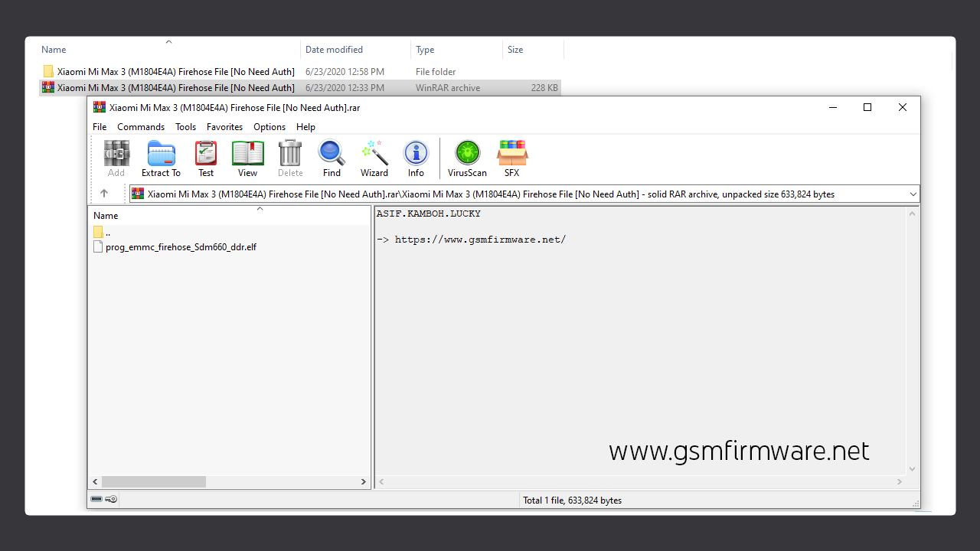Click the Add archive toolbar icon

pyautogui.click(x=116, y=158)
